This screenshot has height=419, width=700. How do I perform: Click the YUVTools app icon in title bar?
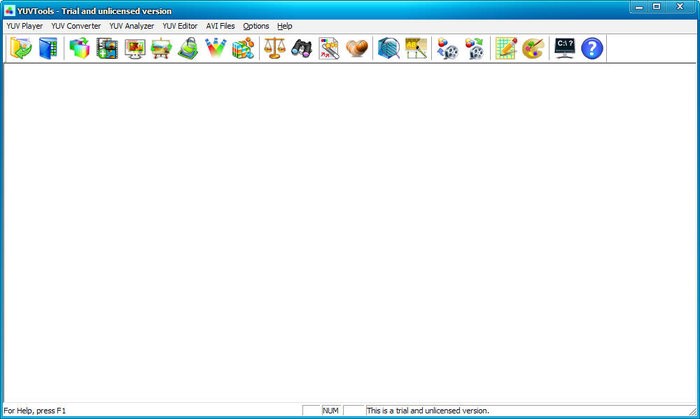point(9,10)
